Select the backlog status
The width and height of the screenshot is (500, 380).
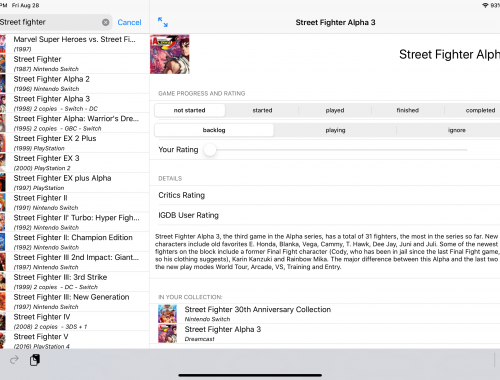(x=214, y=130)
